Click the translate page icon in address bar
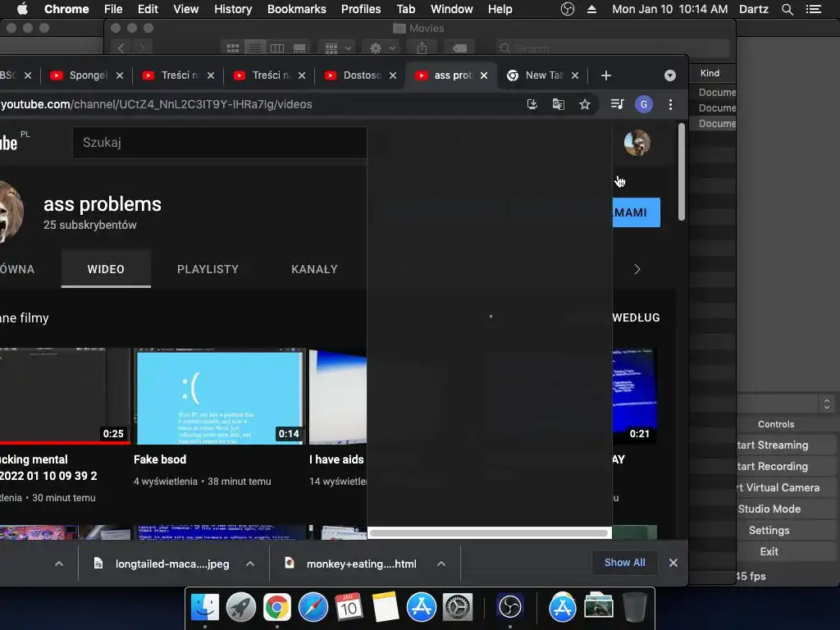This screenshot has width=840, height=630. tap(558, 104)
